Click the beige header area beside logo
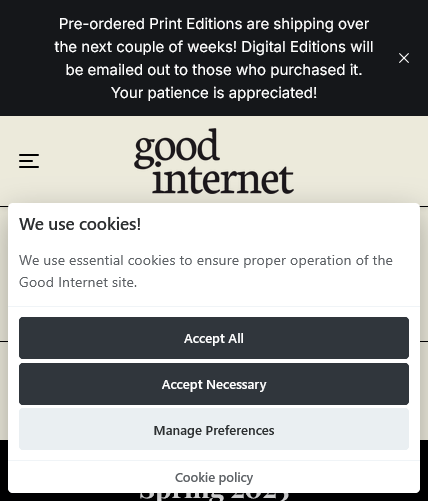The image size is (428, 501). (360, 161)
